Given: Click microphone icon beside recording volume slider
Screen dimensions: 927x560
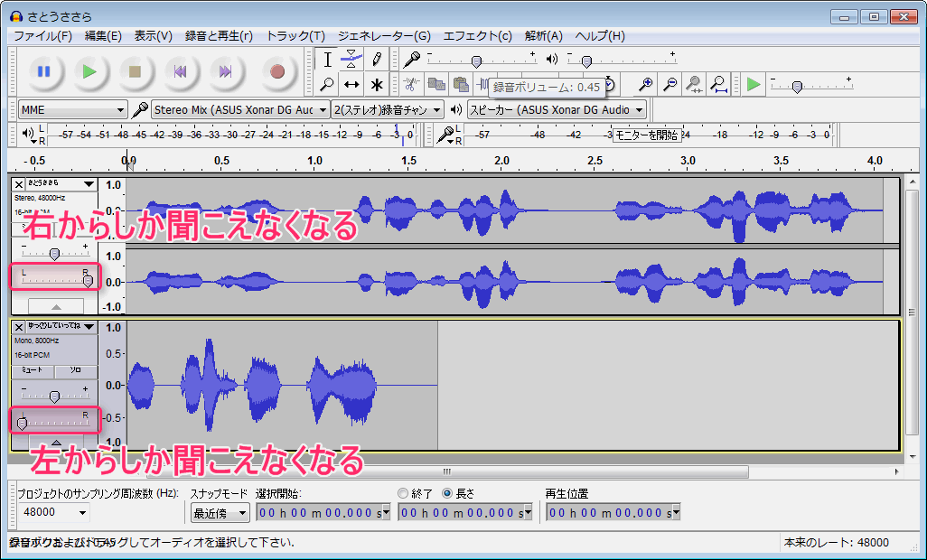Looking at the screenshot, I should pos(411,59).
